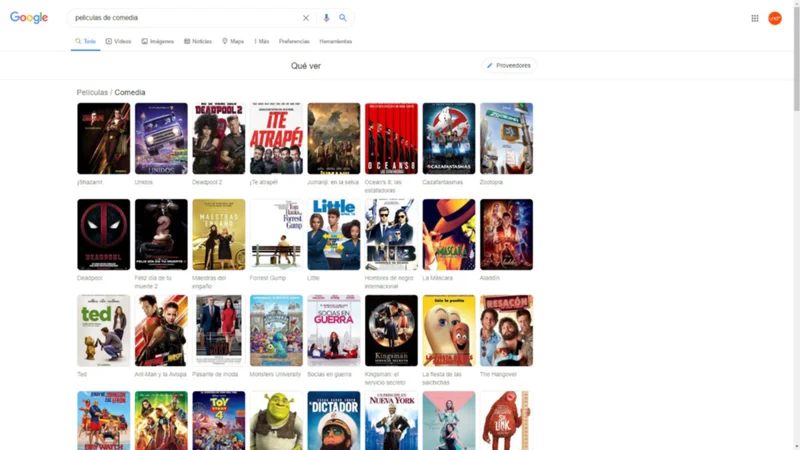Open the ¡Shazam! movie poster
800x450 pixels.
click(104, 138)
